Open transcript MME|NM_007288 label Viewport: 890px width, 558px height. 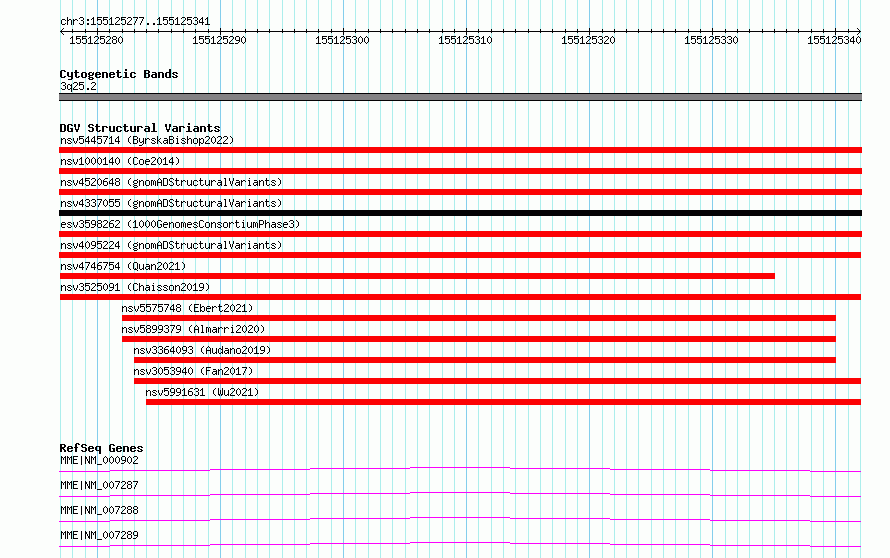click(x=99, y=510)
